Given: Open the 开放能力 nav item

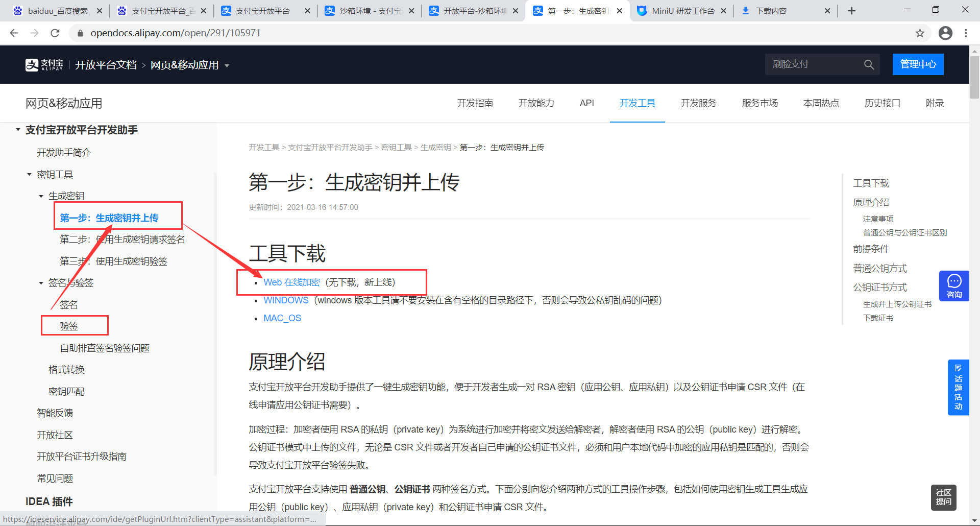Looking at the screenshot, I should [x=536, y=103].
